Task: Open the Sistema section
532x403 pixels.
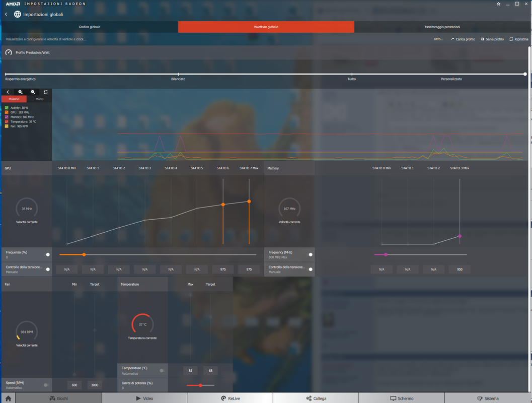Action: [488, 398]
